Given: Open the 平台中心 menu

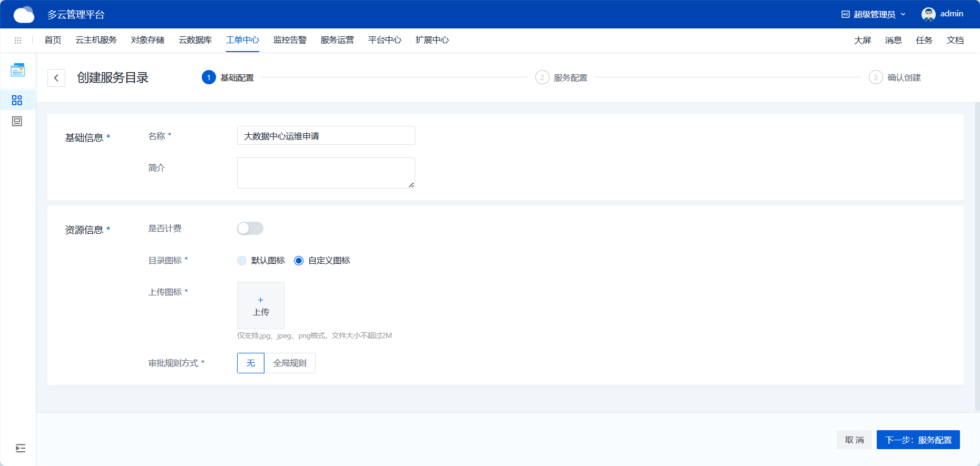Looking at the screenshot, I should pos(385,40).
